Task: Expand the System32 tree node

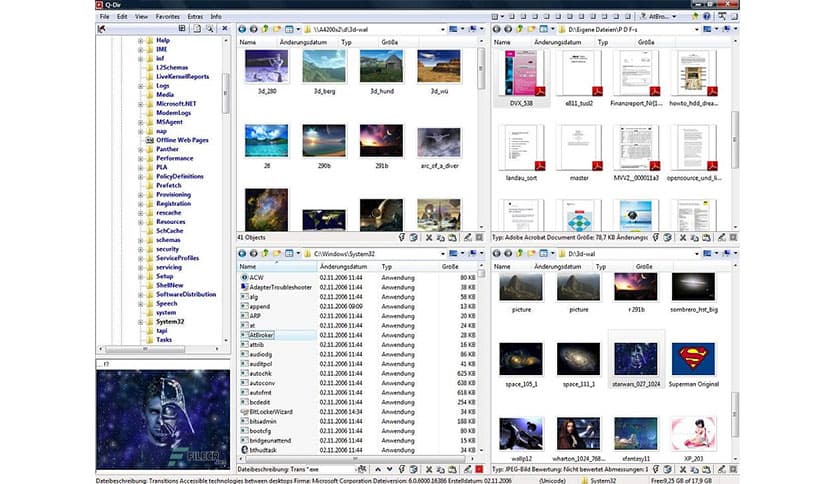Action: pyautogui.click(x=140, y=321)
